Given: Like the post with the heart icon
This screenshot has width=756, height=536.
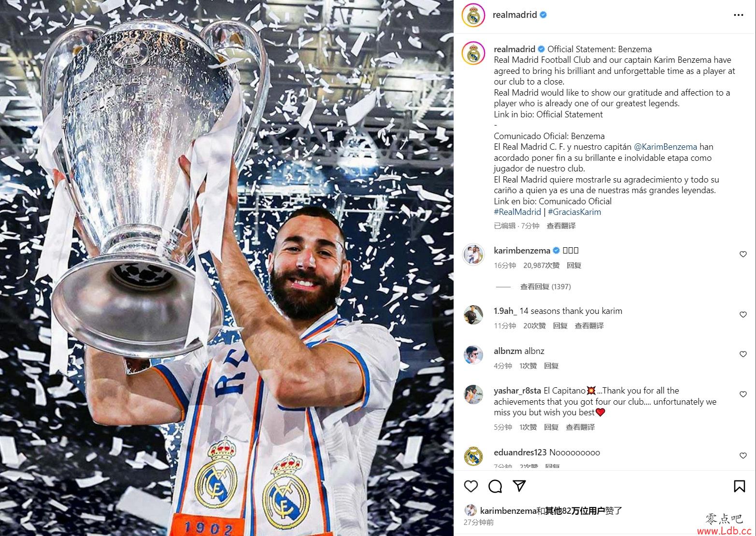Looking at the screenshot, I should (471, 486).
